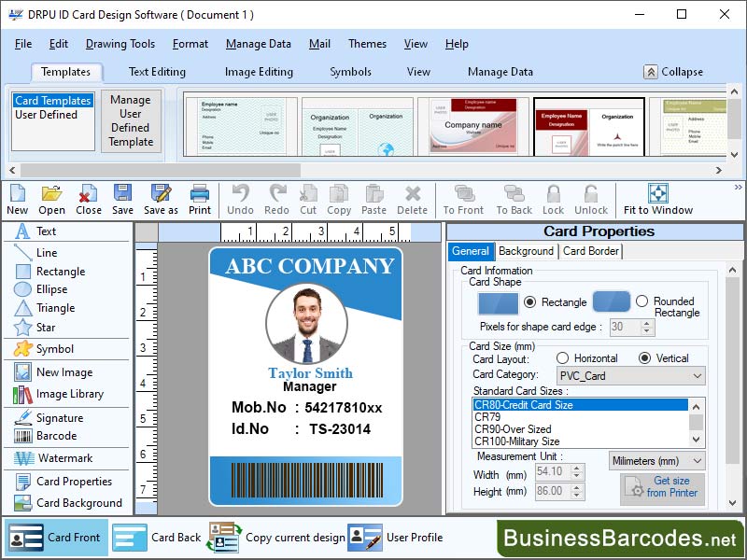Decrease card Height stepper value

click(577, 496)
